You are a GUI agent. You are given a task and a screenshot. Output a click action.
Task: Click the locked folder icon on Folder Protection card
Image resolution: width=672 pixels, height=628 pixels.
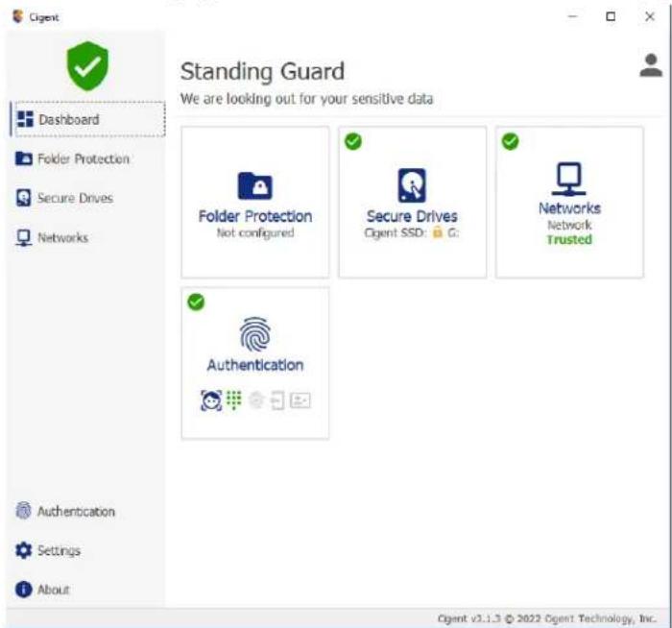tap(255, 185)
